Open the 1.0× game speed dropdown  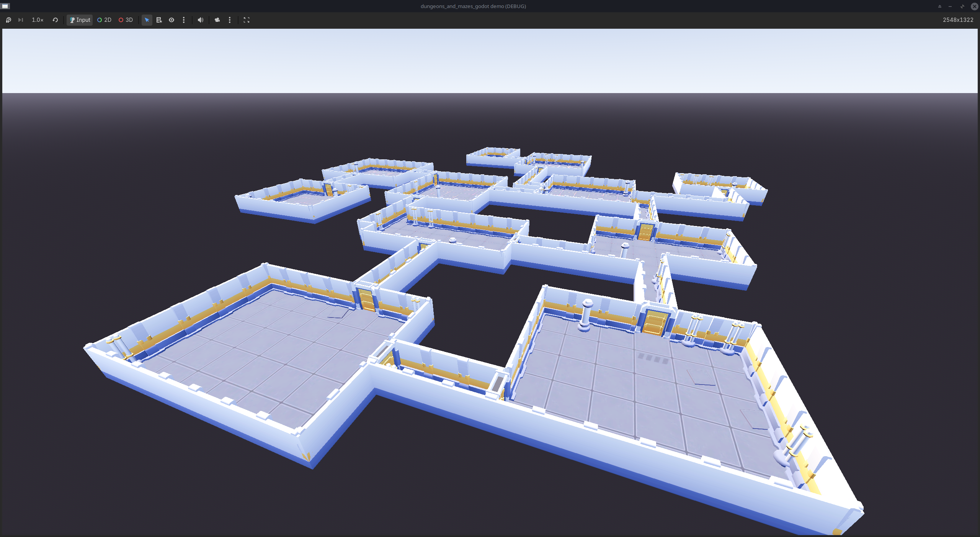[38, 20]
